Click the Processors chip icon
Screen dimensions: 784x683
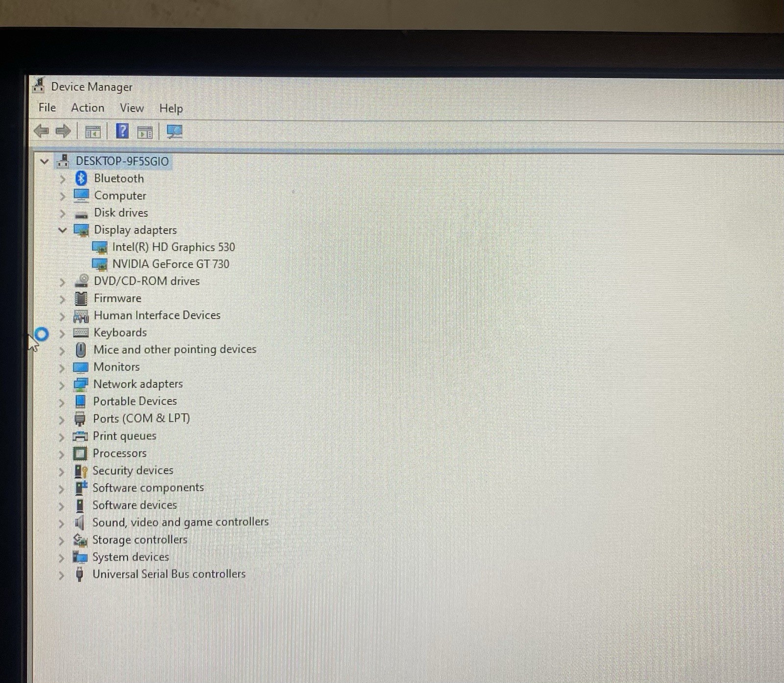point(80,453)
